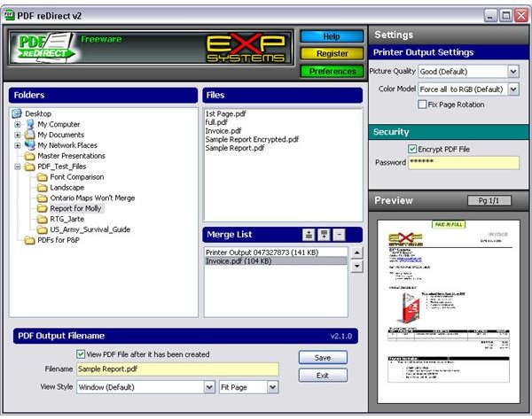Move merge item up with up arrow
This screenshot has height=419, width=532.
point(357,252)
